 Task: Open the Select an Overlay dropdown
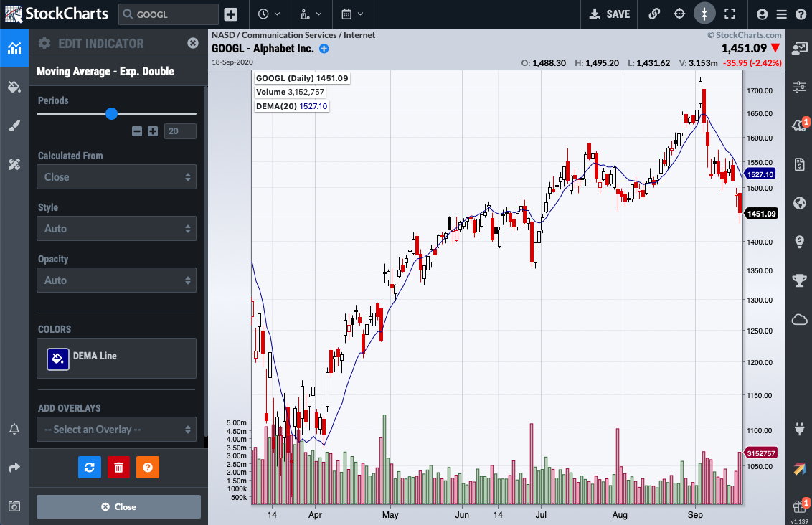(116, 430)
